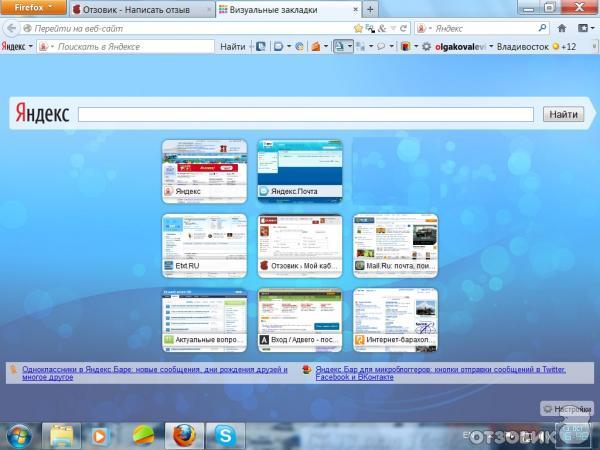Open media player from the taskbar
600x450 pixels.
tap(101, 435)
